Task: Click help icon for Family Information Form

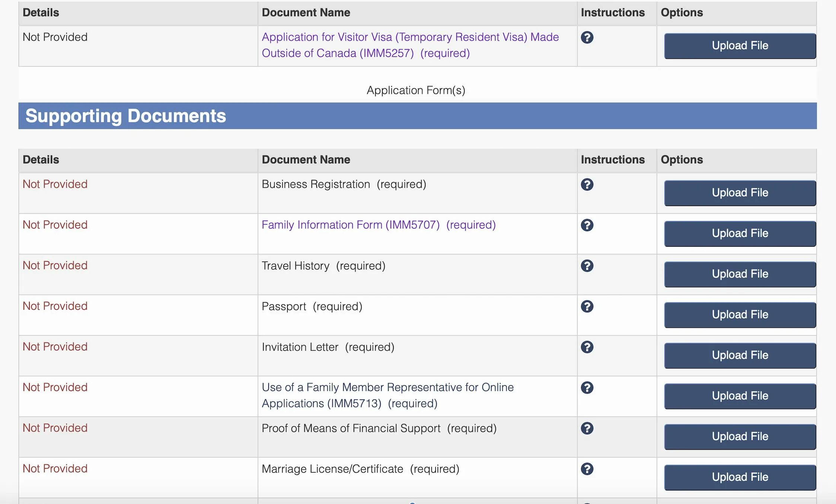Action: 587,225
